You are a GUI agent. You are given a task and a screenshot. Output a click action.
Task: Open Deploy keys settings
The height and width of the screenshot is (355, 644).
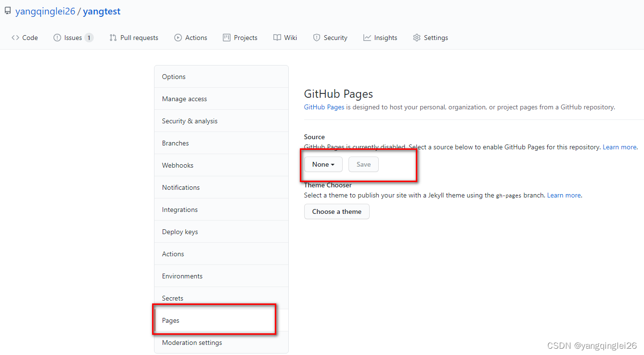coord(221,232)
